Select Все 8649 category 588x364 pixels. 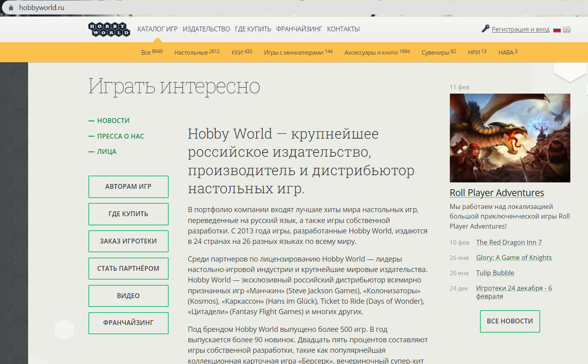[152, 52]
